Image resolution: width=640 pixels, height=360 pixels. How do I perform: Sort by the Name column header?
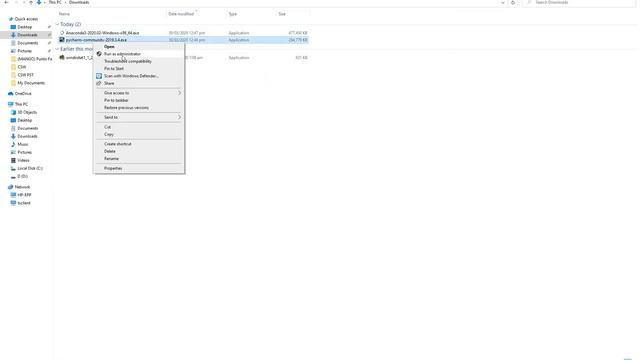(64, 14)
